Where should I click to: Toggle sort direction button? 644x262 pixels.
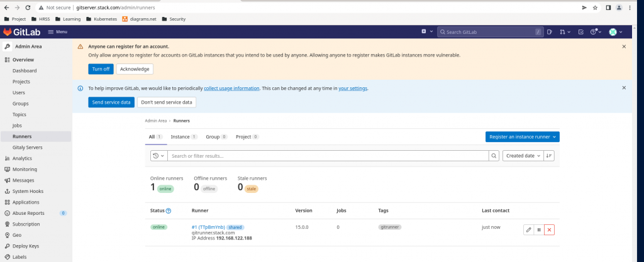click(x=549, y=156)
